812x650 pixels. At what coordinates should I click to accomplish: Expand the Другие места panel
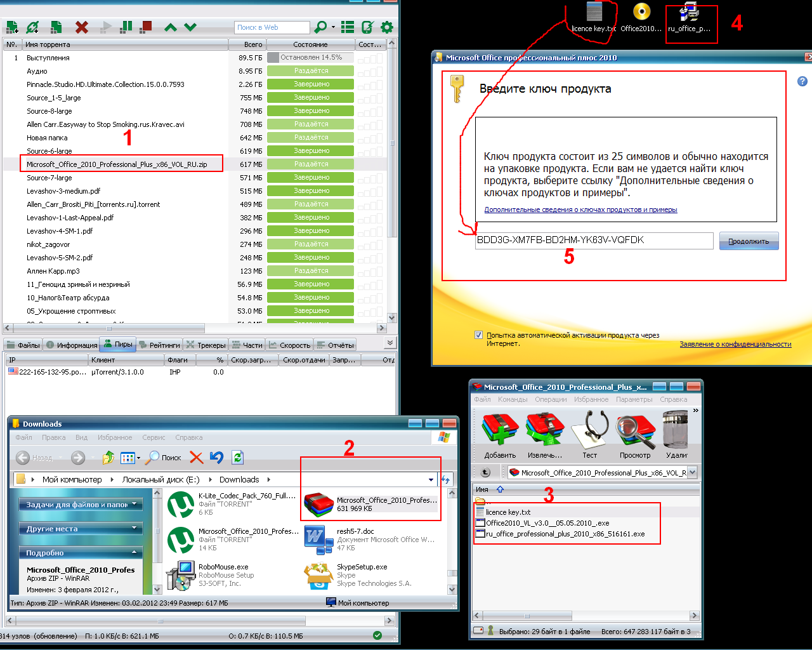pyautogui.click(x=81, y=529)
